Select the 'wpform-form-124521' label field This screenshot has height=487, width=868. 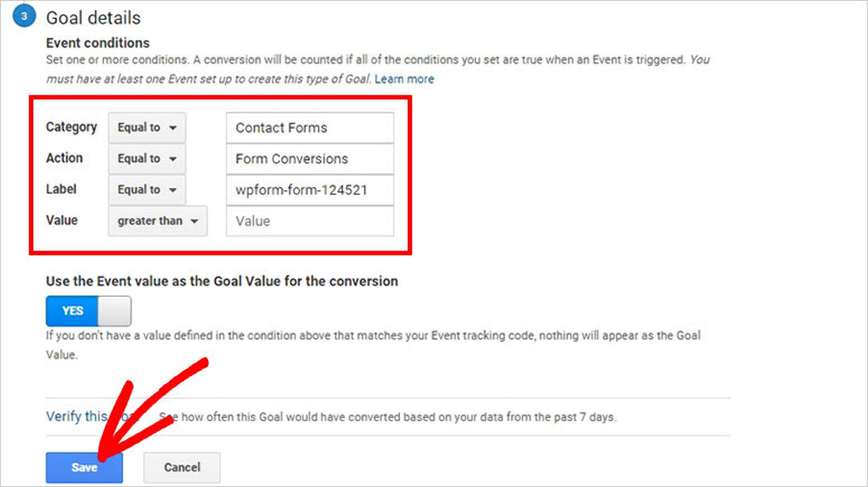tap(309, 190)
